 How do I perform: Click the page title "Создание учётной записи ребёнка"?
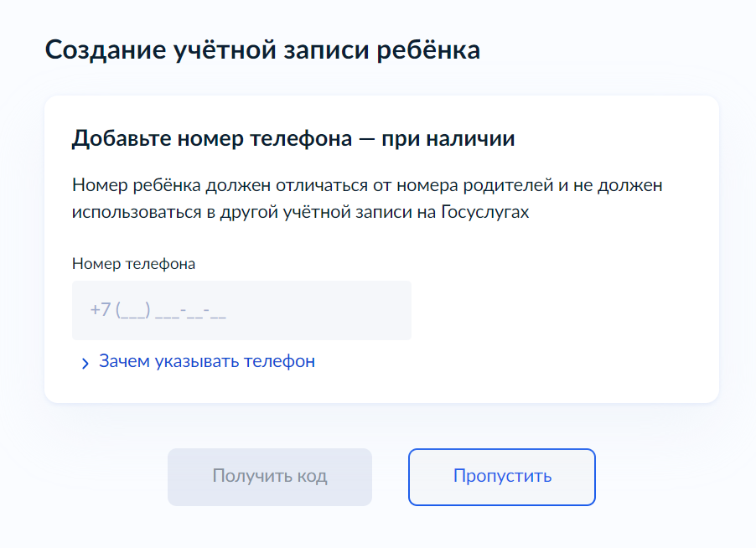[x=262, y=49]
